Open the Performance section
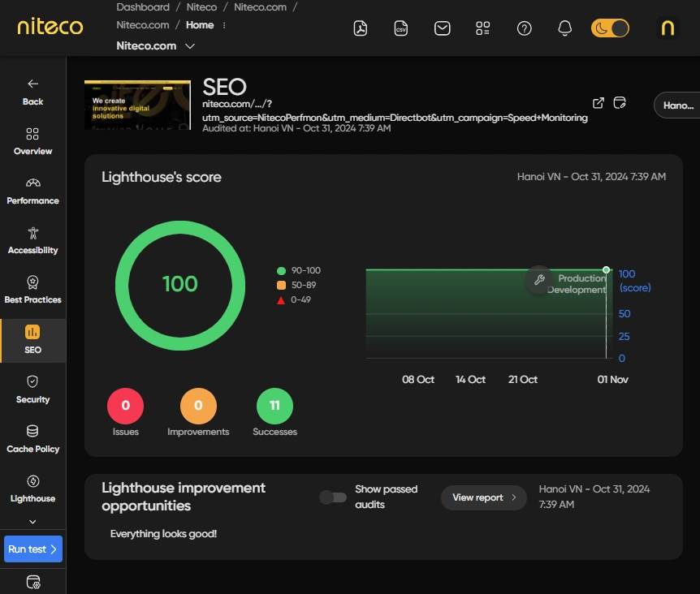700x594 pixels. click(x=33, y=192)
